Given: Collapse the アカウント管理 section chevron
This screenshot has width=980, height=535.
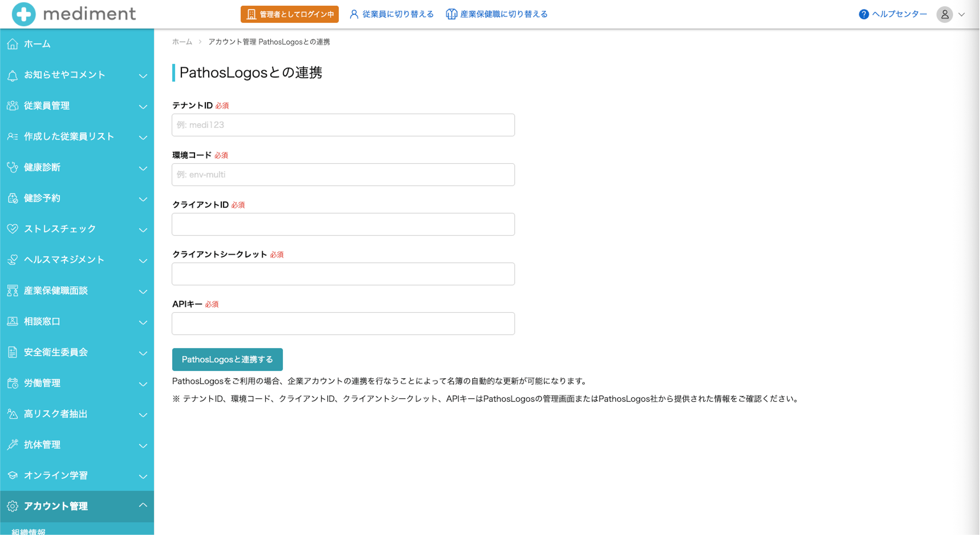Looking at the screenshot, I should [x=143, y=505].
